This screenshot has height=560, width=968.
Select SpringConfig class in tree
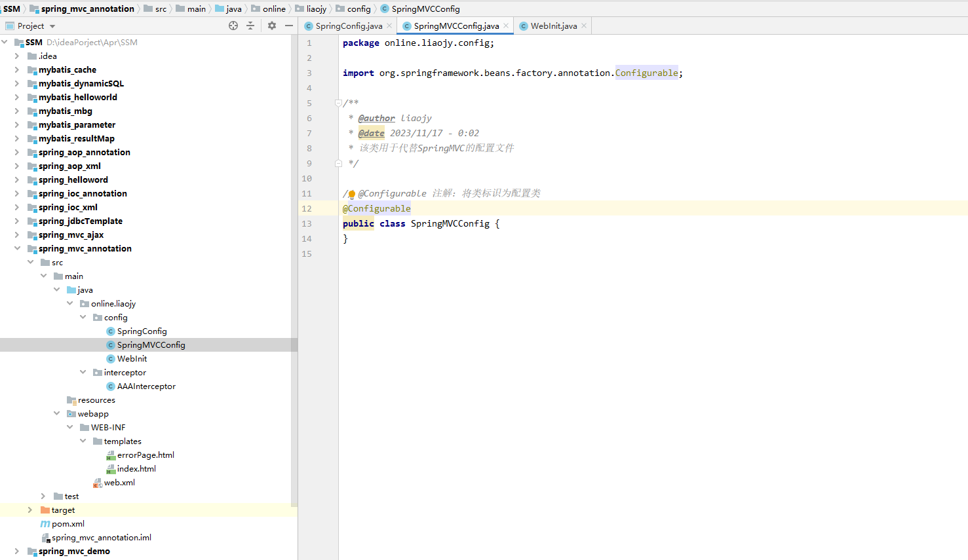[x=142, y=331]
